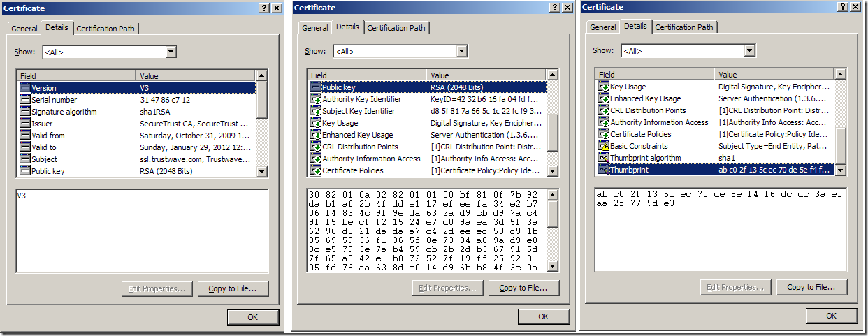This screenshot has height=336, width=868.
Task: Open Certification Path tab in the rightmost dialog
Action: pos(684,27)
